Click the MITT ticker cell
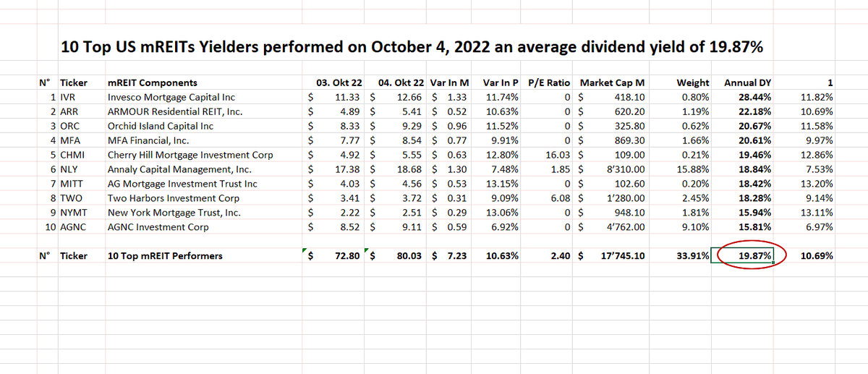Image resolution: width=868 pixels, height=374 pixels. [x=72, y=184]
